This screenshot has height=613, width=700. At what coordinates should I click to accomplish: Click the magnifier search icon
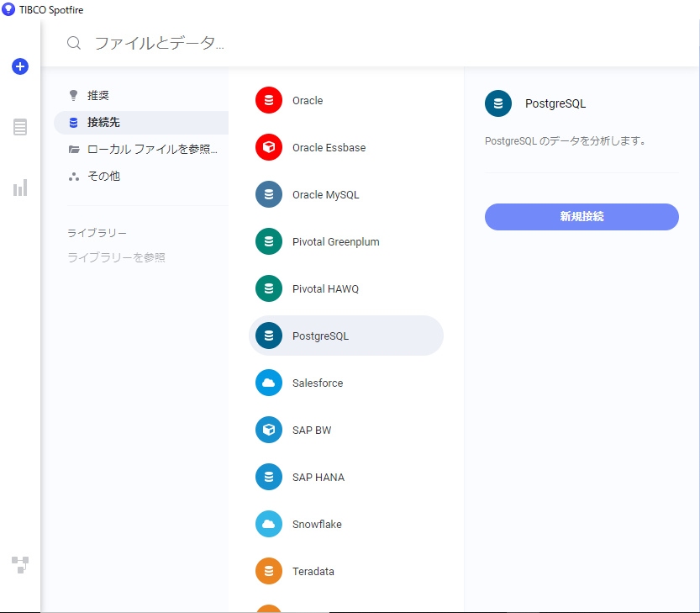click(x=74, y=43)
